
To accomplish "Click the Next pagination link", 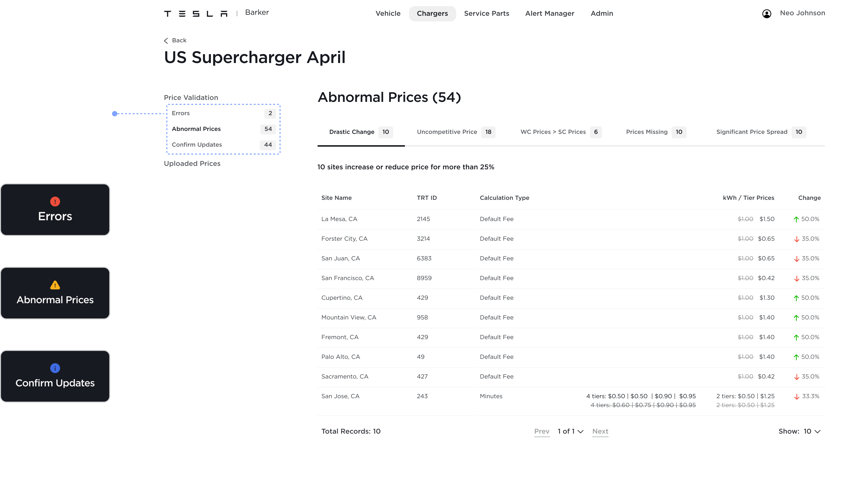I will click(600, 431).
